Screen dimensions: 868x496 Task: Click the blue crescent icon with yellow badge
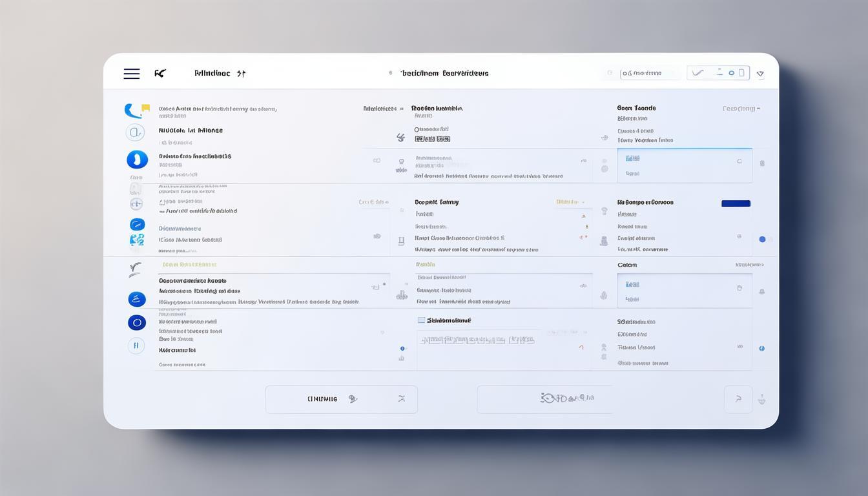tap(135, 110)
